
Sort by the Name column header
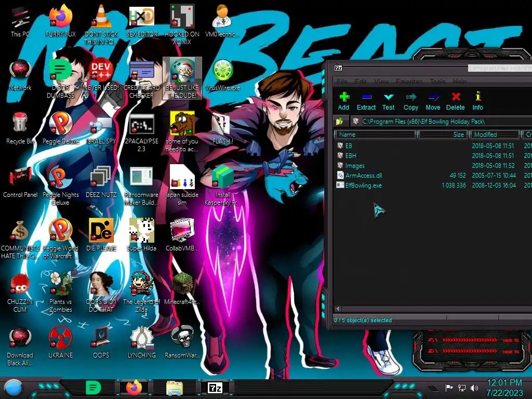click(375, 135)
